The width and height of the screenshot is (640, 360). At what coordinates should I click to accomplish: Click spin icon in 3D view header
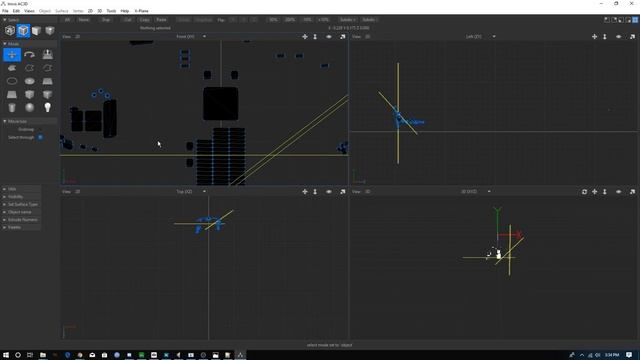(584, 191)
